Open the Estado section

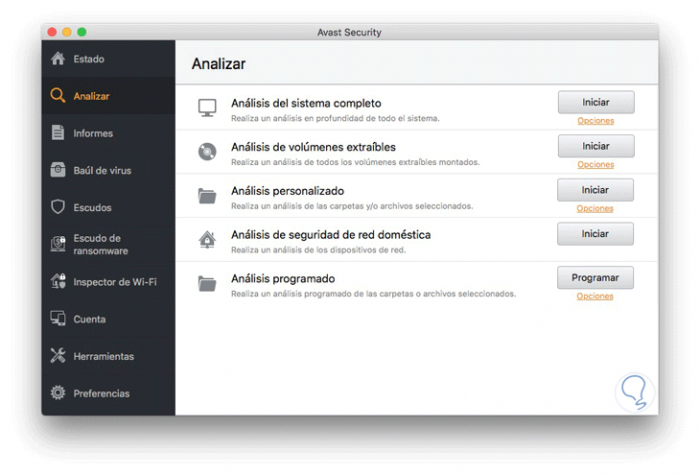pos(108,58)
